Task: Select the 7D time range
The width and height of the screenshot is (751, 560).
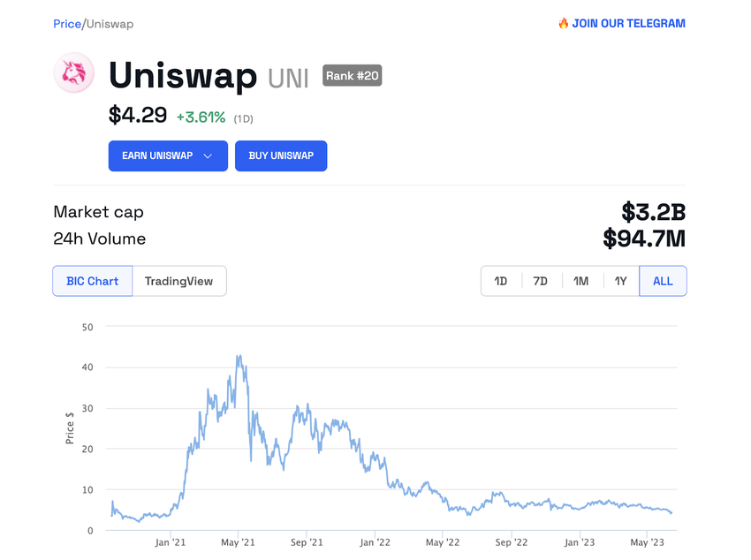Action: (x=541, y=281)
